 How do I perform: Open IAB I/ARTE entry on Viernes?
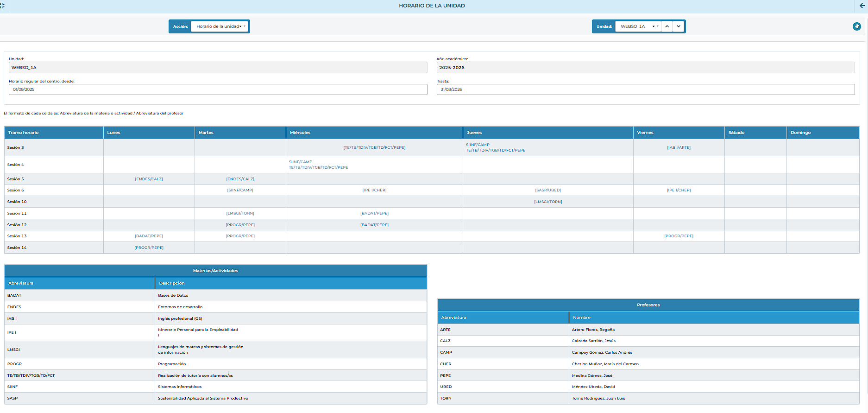point(679,147)
